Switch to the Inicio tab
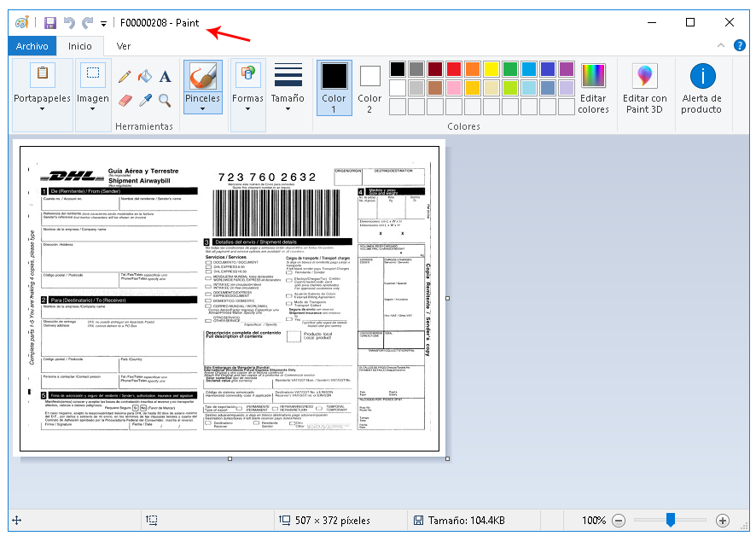 point(80,46)
